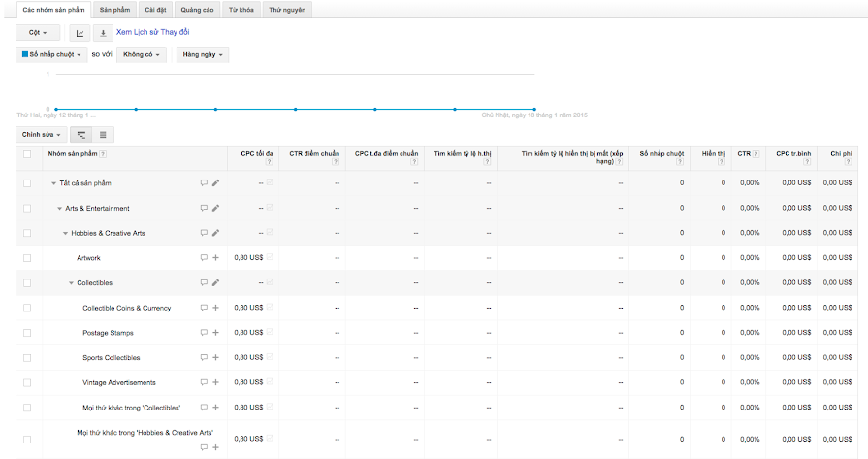The image size is (868, 459).
Task: Click 0,80 US$ bid for Collectible Coins
Action: click(x=248, y=308)
